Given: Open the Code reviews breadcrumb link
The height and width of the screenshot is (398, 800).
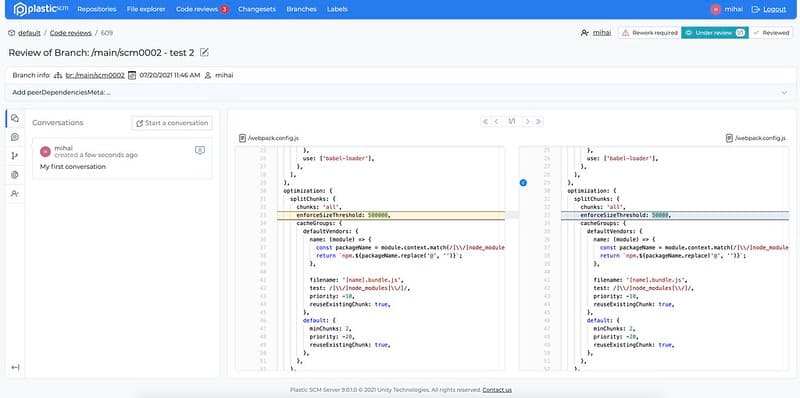Looking at the screenshot, I should [70, 33].
